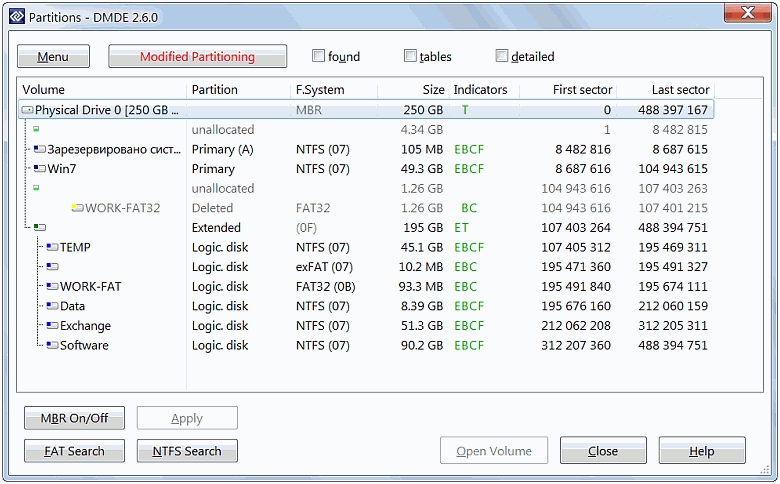Click the Exchange volume icon
Image resolution: width=780 pixels, height=484 pixels.
[x=51, y=326]
